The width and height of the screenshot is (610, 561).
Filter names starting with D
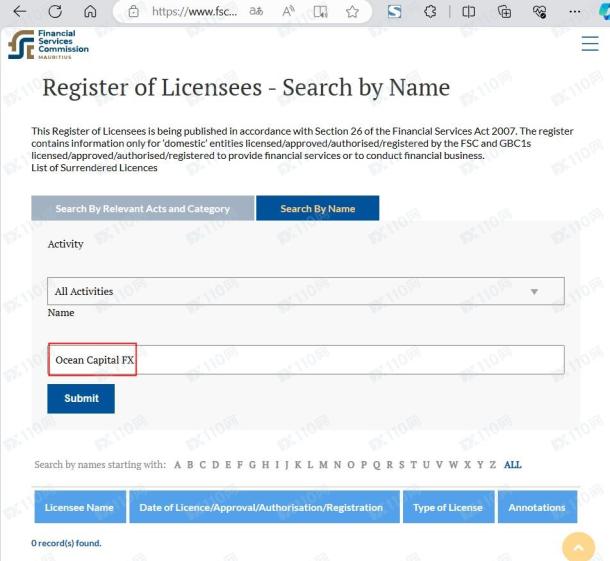point(216,465)
